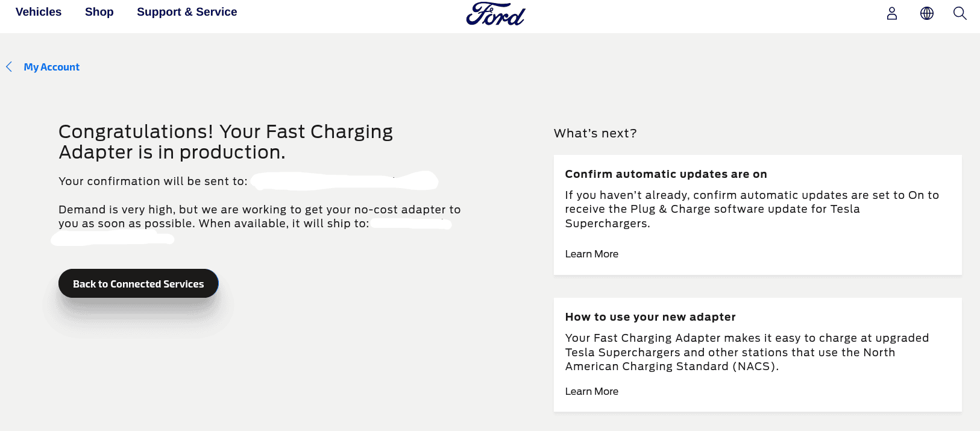This screenshot has width=980, height=431.
Task: Click Learn More under automatic updates
Action: point(592,254)
